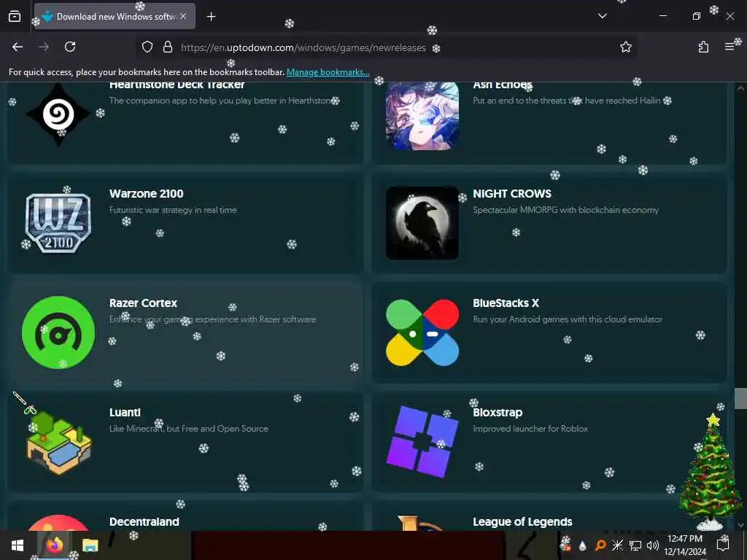747x560 pixels.
Task: Click the page scrollbar thumb
Action: (740, 399)
